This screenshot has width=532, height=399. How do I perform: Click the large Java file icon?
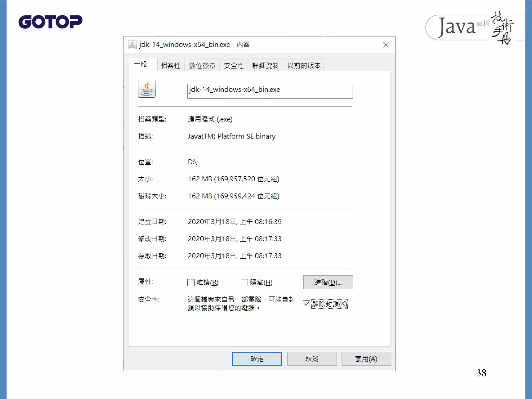(147, 89)
